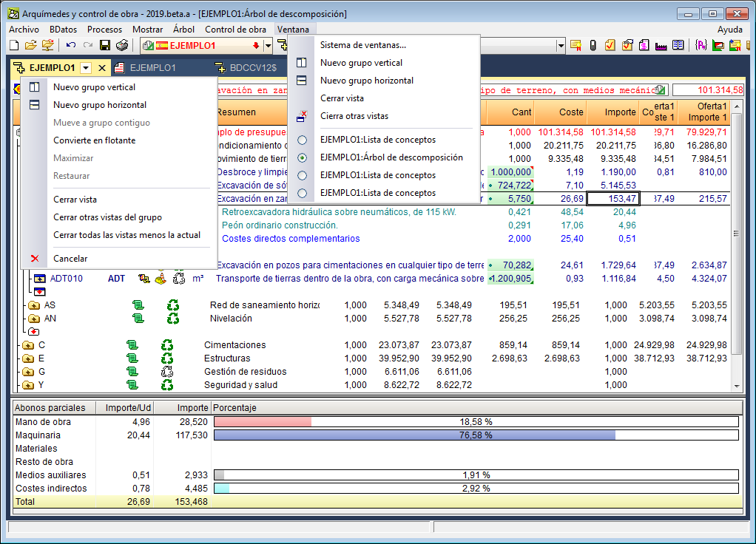Screen dimensions: 756x544
Task: Click the new blank document toolbar icon
Action: [15, 45]
